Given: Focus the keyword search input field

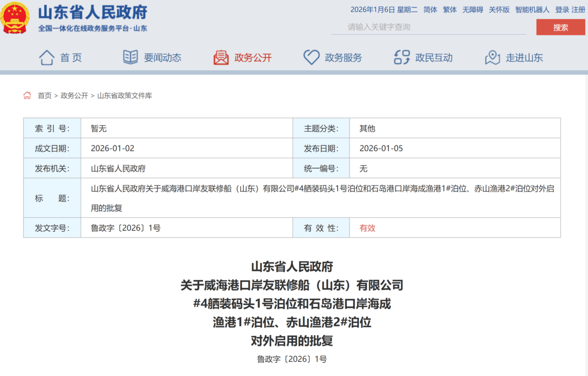Looking at the screenshot, I should [428, 27].
